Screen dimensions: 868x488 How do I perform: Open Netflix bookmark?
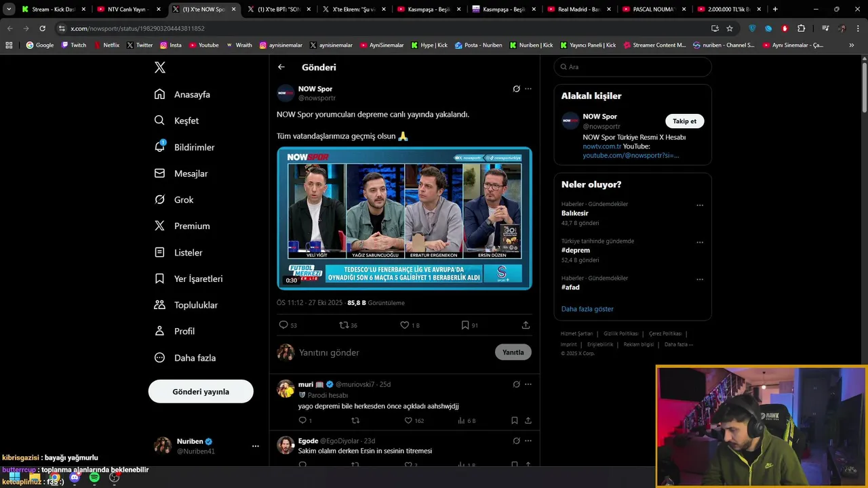tap(106, 45)
